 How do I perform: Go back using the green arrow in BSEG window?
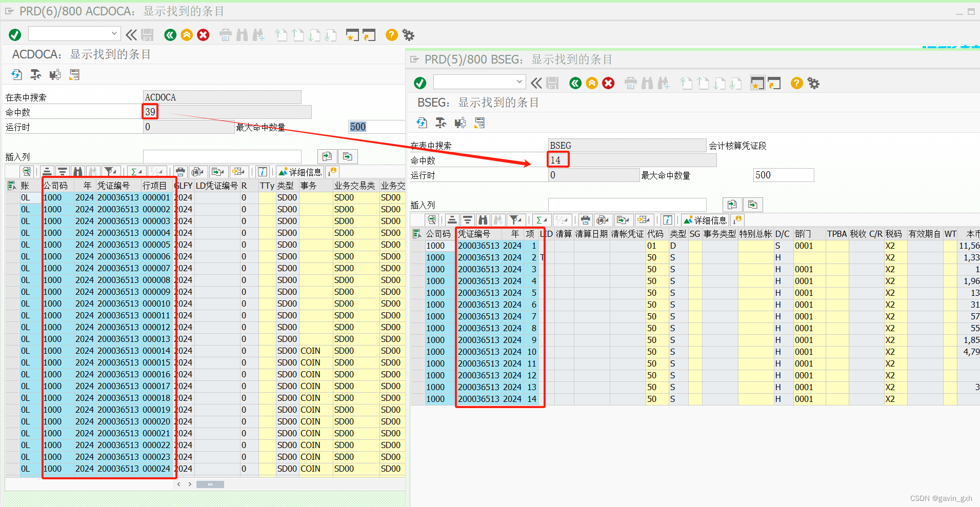pyautogui.click(x=575, y=83)
